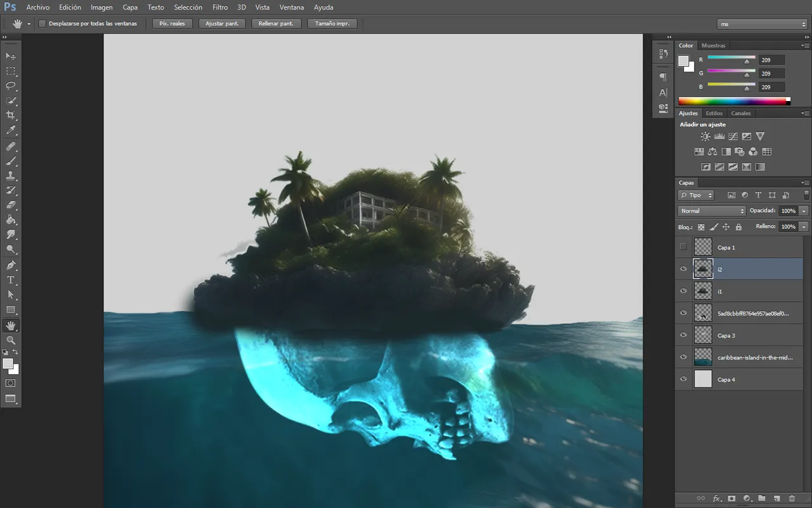Switch to the Estilos tab
Viewport: 812px width, 508px height.
tap(714, 113)
